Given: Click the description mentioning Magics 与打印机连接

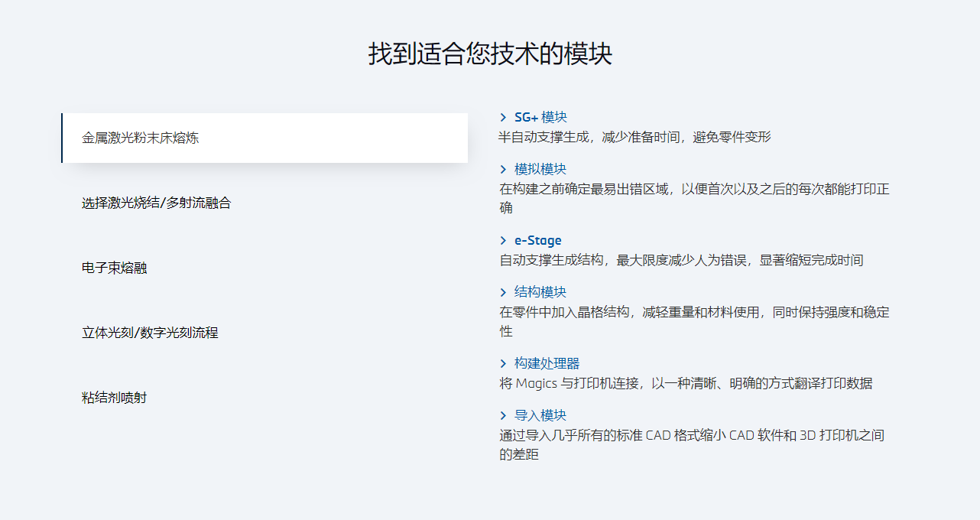Looking at the screenshot, I should pos(686,383).
